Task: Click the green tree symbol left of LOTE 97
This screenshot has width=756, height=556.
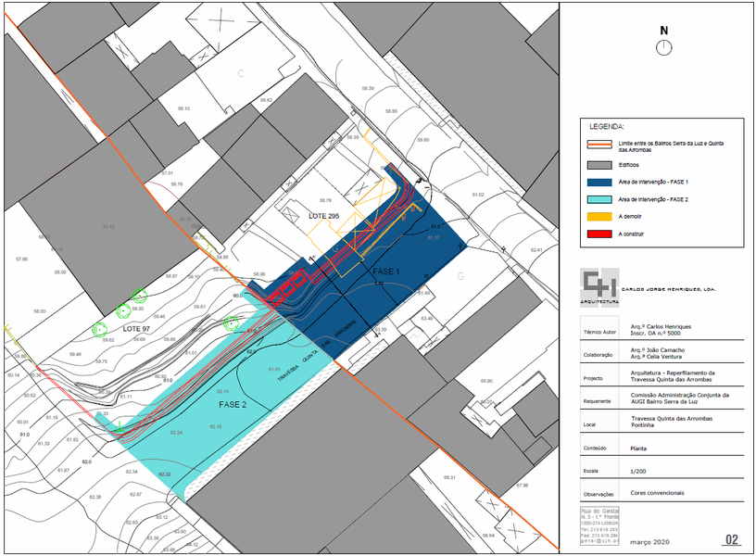Action: pos(100,328)
